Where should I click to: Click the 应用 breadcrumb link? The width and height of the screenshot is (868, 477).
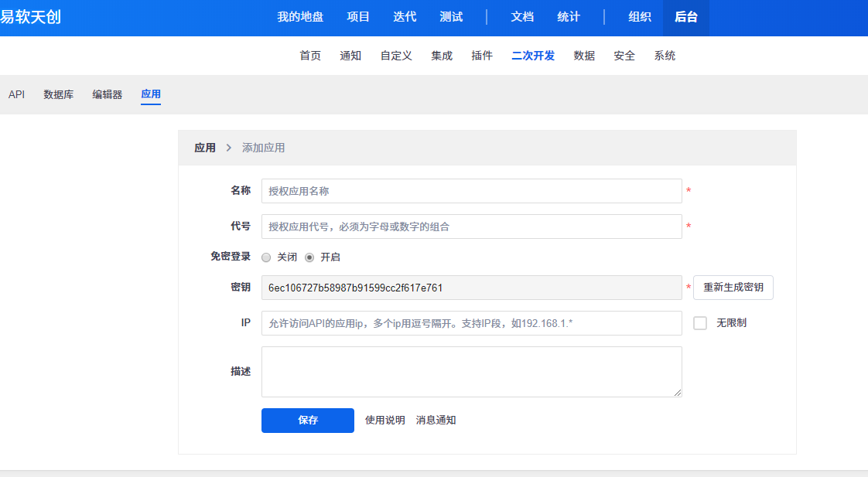click(205, 148)
